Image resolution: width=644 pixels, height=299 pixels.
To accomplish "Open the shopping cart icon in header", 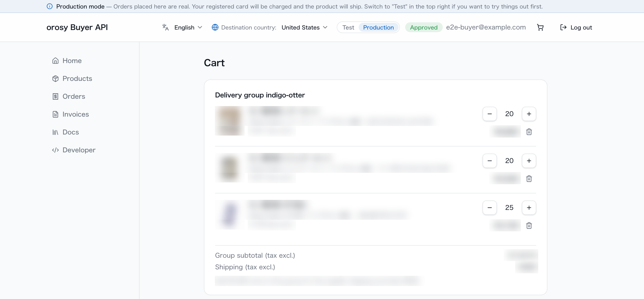I will pyautogui.click(x=540, y=27).
